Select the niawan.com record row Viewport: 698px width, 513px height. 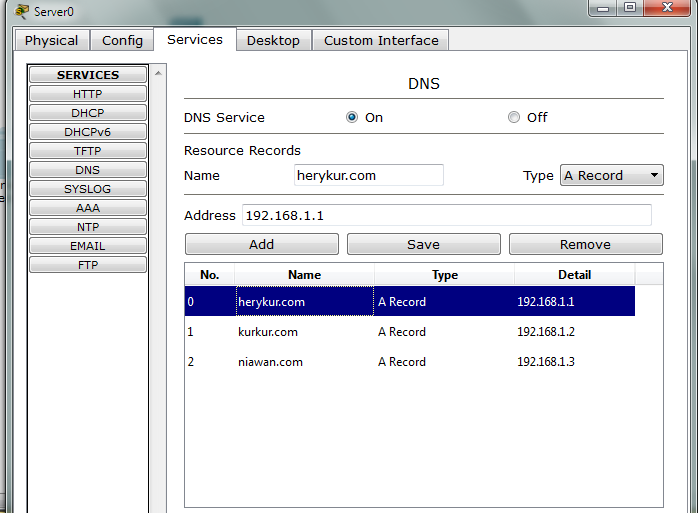[410, 362]
